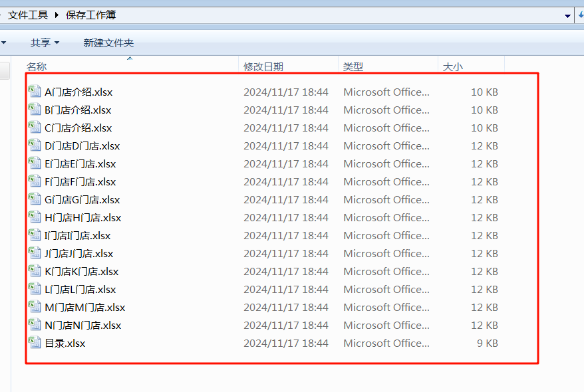This screenshot has width=584, height=392.
Task: Click the type cell of N门店N门店.xlsx
Action: tap(386, 325)
